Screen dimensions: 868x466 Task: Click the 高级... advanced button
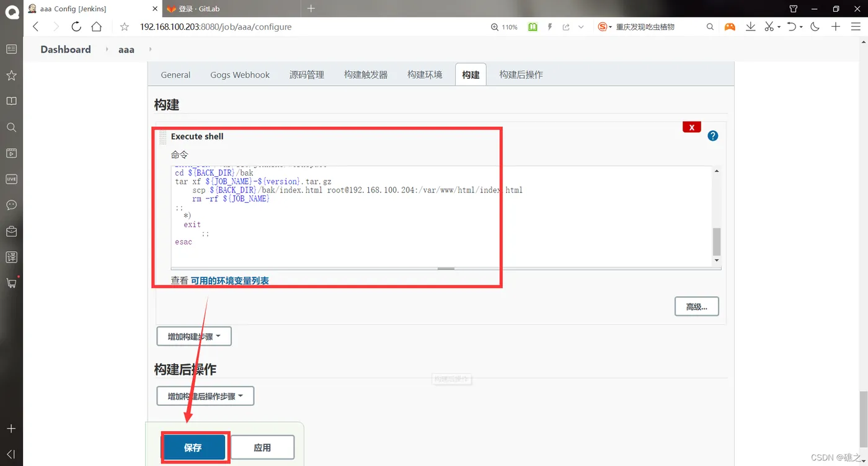[696, 307]
